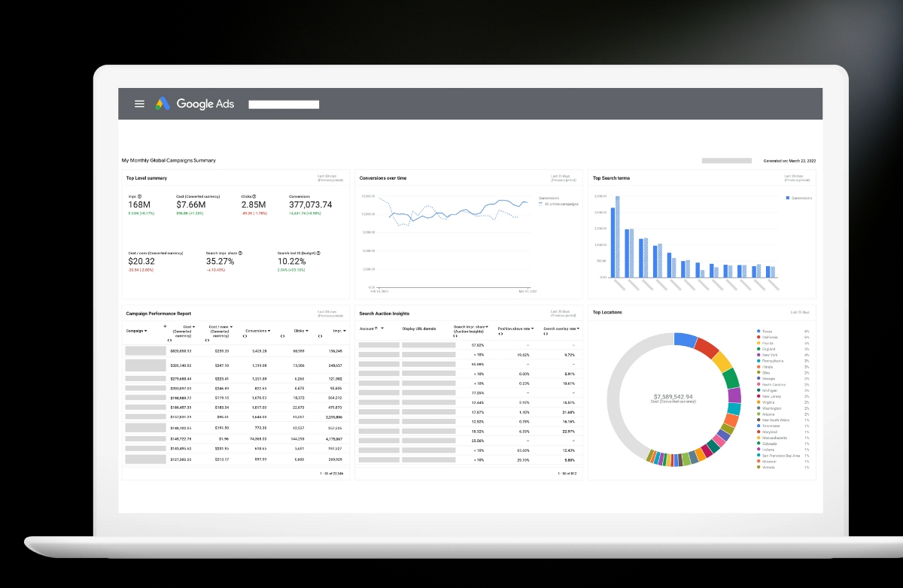Click the help icon beside Clicks

(x=254, y=196)
